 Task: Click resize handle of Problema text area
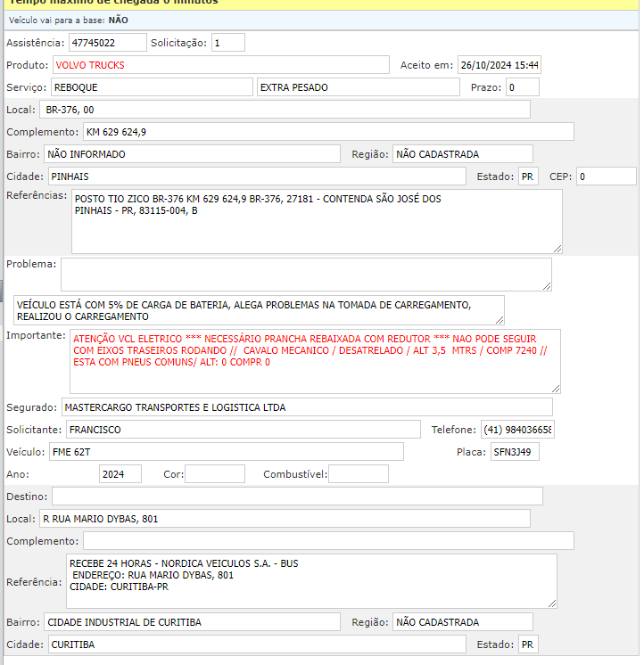click(x=547, y=287)
